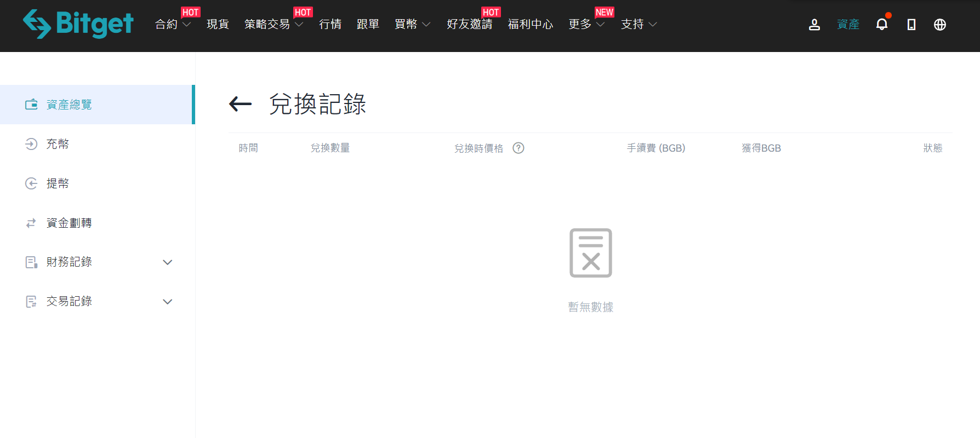Open 跟單 in the top navigation
Viewport: 980px width, 438px height.
tap(368, 24)
